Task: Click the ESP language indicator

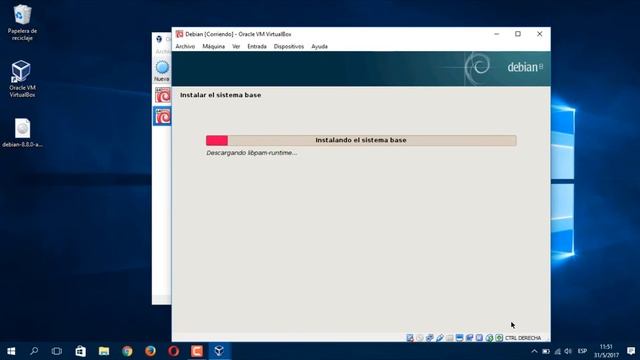Action: pos(582,351)
